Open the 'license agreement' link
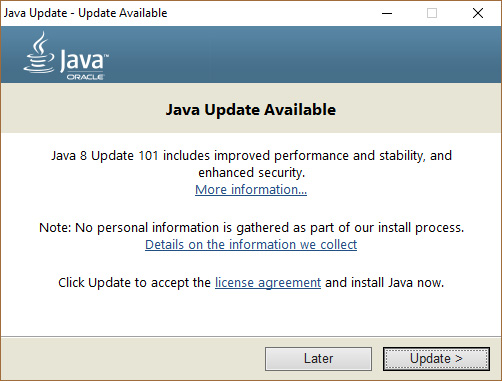 click(x=268, y=283)
